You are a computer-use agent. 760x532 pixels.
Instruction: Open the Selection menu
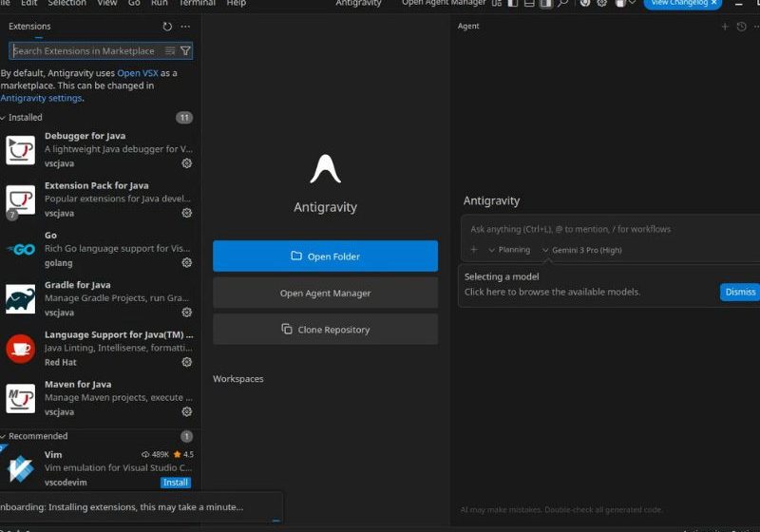(66, 3)
